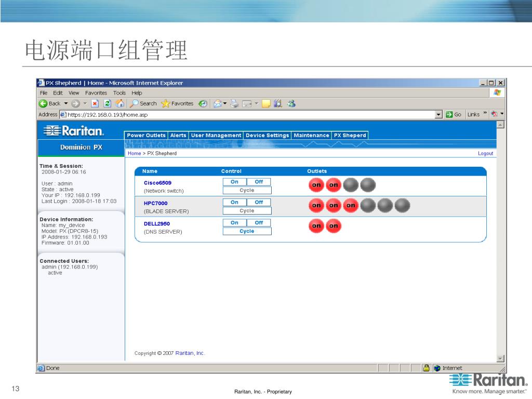Open the Tools menu
The width and height of the screenshot is (532, 399).
pos(119,92)
